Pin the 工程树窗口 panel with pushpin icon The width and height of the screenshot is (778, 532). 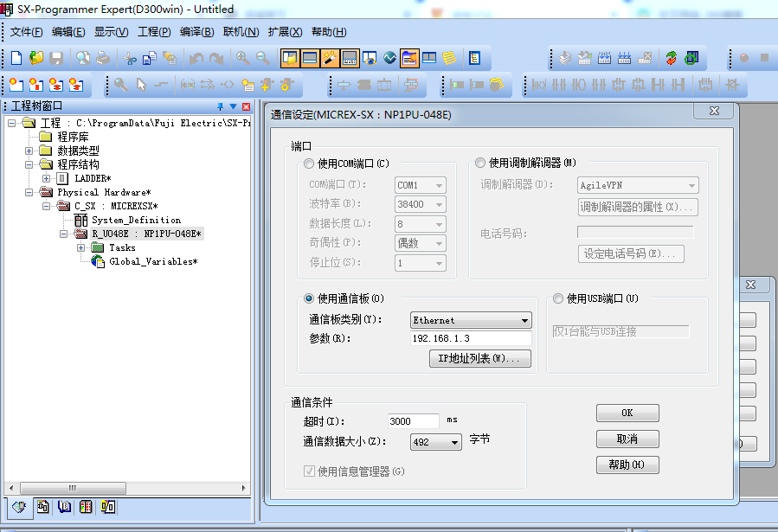pyautogui.click(x=220, y=106)
